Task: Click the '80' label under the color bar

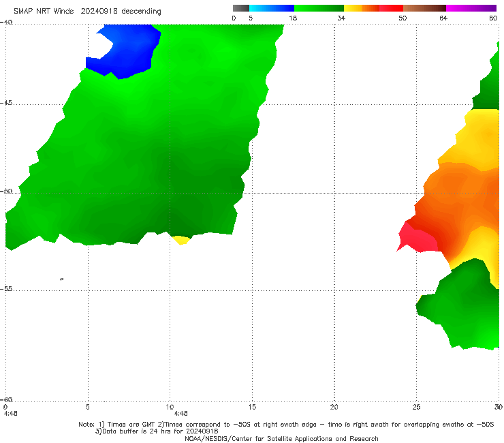Action: tap(493, 18)
